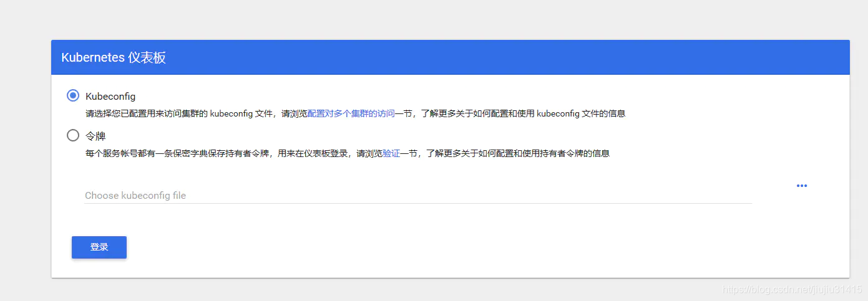Open file browser via three-dots icon
Viewport: 868px width, 301px height.
point(802,186)
